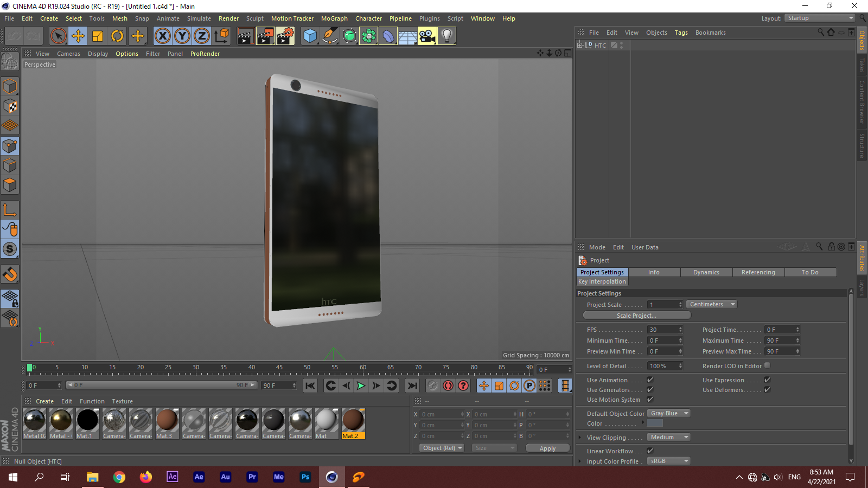Activate the Move tool
The height and width of the screenshot is (488, 868).
pyautogui.click(x=78, y=36)
